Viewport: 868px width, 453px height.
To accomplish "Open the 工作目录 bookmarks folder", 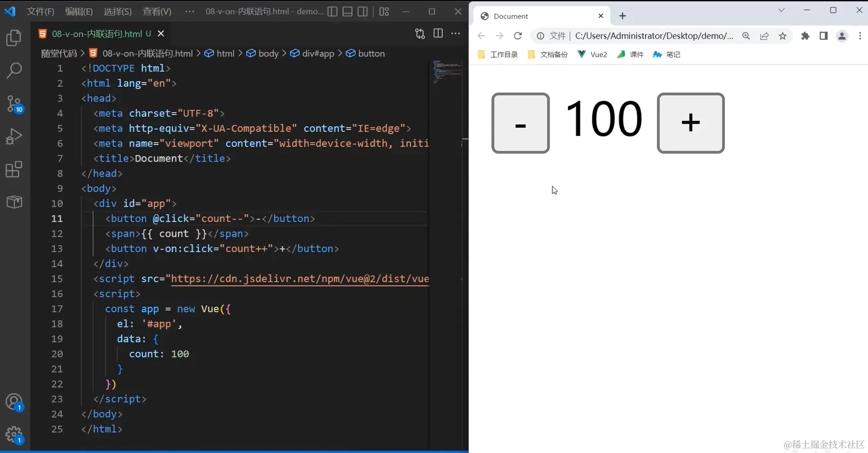I will 498,54.
